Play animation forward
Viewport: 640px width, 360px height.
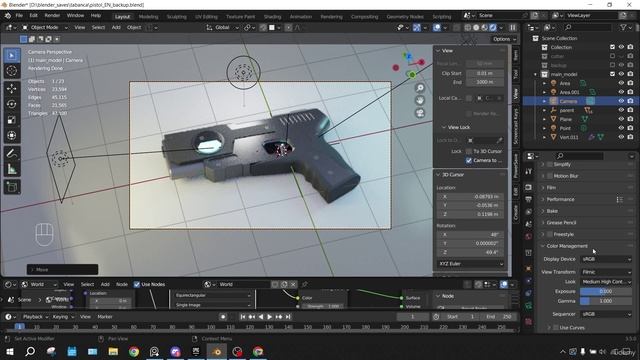[x=269, y=317]
